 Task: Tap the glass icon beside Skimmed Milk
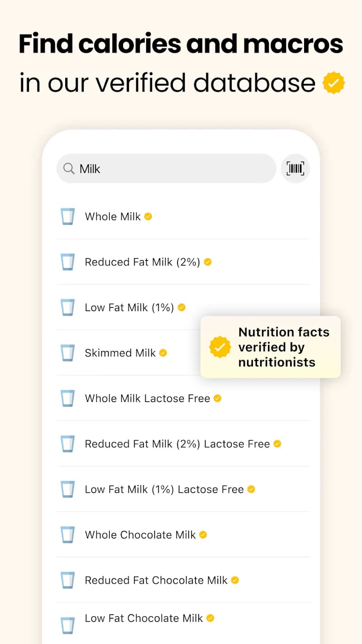67,353
